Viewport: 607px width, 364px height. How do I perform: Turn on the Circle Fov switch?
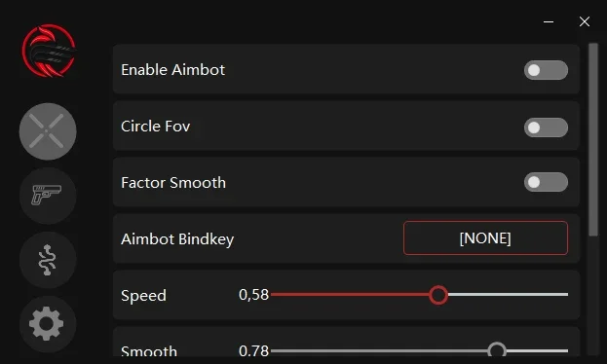coord(546,127)
